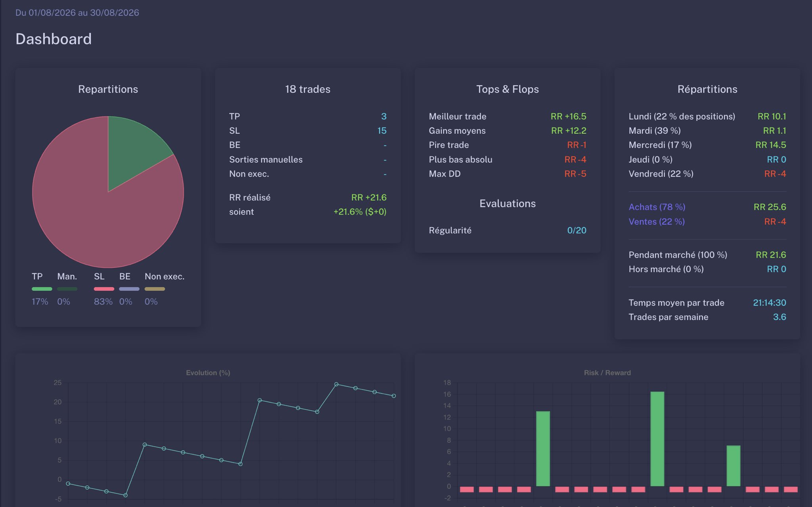Screen dimensions: 812x507
Task: Click 'Sorties manuelles' row label
Action: (266, 159)
